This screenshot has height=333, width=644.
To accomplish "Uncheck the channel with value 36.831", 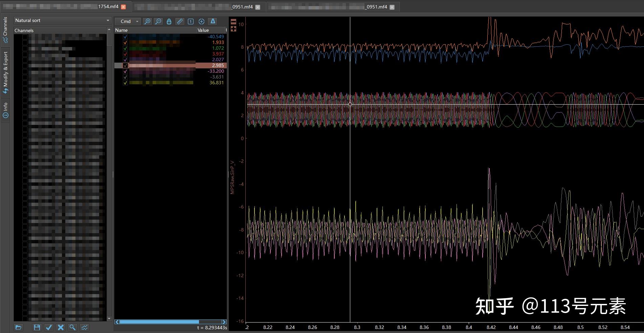I will click(x=125, y=82).
